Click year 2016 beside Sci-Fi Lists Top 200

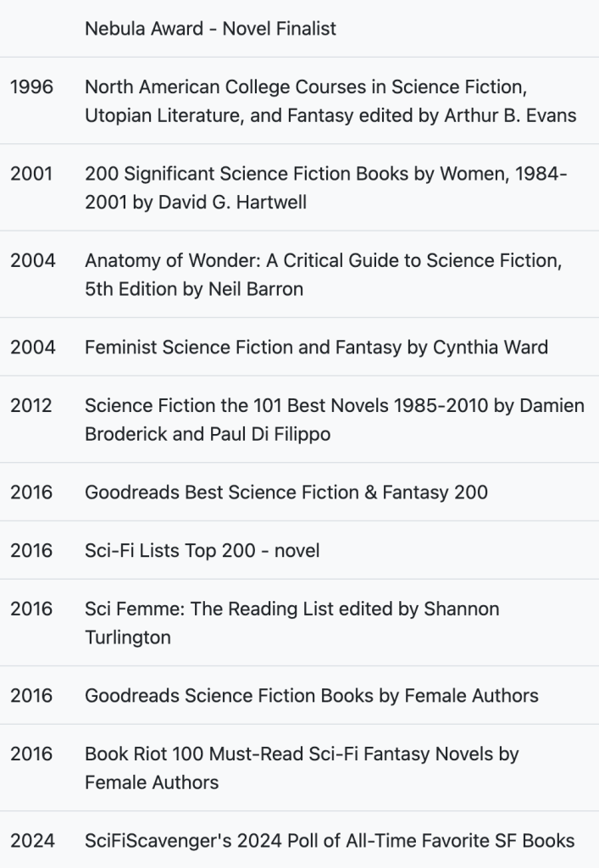[x=31, y=550]
